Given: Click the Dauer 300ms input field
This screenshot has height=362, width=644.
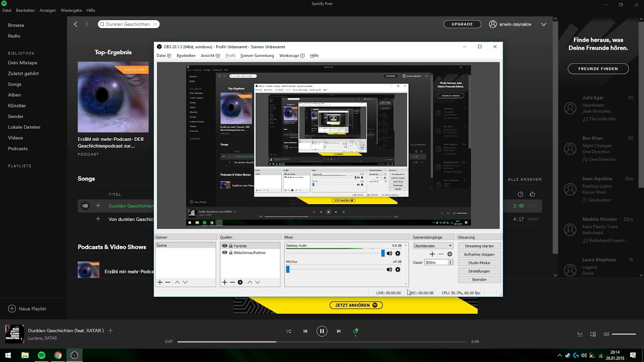Looking at the screenshot, I should pos(436,262).
